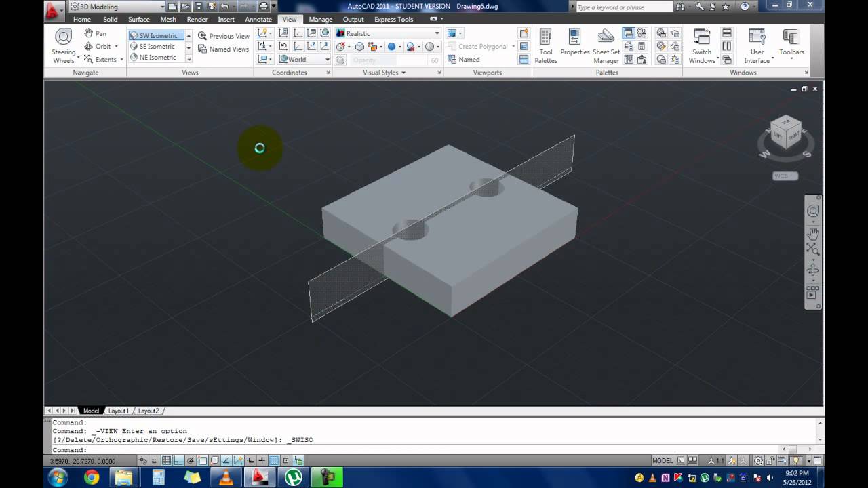
Task: Switch to the Home ribbon tab
Action: (82, 19)
